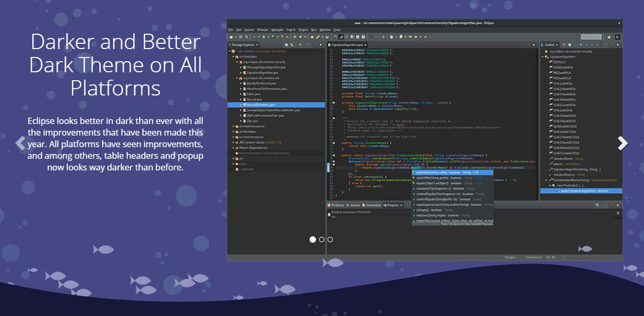Select apply(SignatureAlgorithm) in Outline
Screen dimensions: 644x316
[x=582, y=191]
